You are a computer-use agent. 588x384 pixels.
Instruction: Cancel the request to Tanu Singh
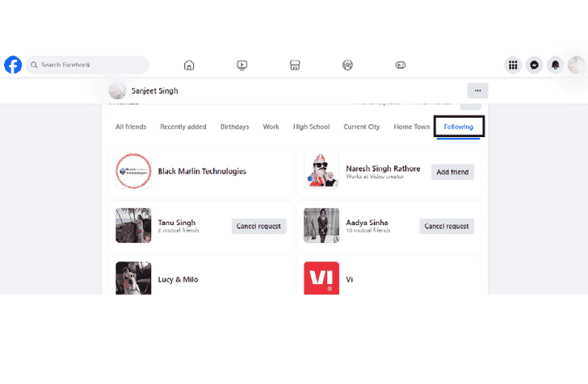pyautogui.click(x=258, y=226)
